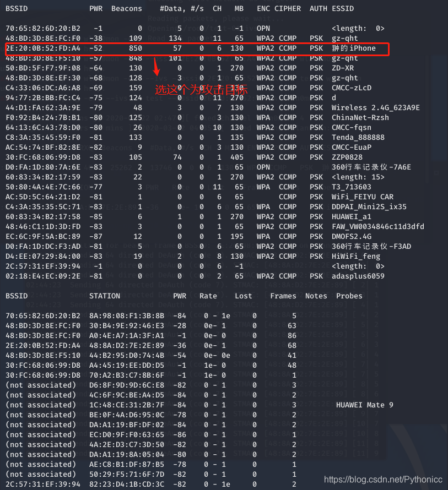Click ESSID CMCC-zLcD
The image size is (448, 490).
coord(352,88)
